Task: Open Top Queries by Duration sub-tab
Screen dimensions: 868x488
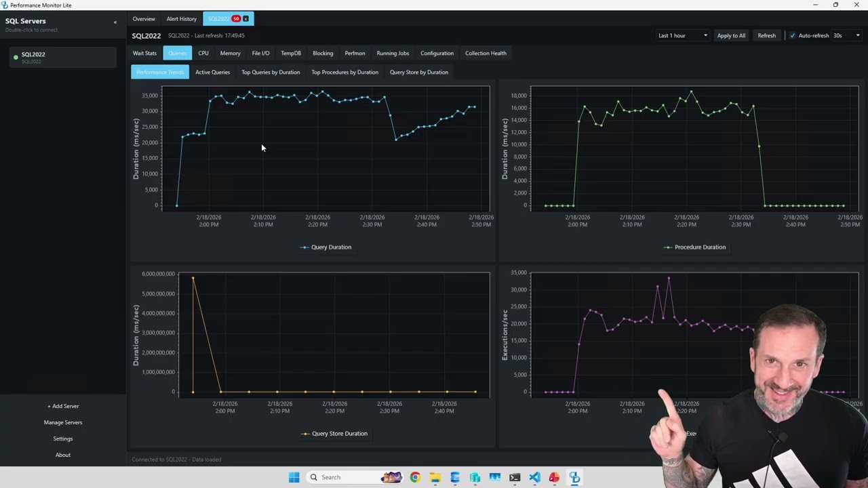Action: (271, 72)
